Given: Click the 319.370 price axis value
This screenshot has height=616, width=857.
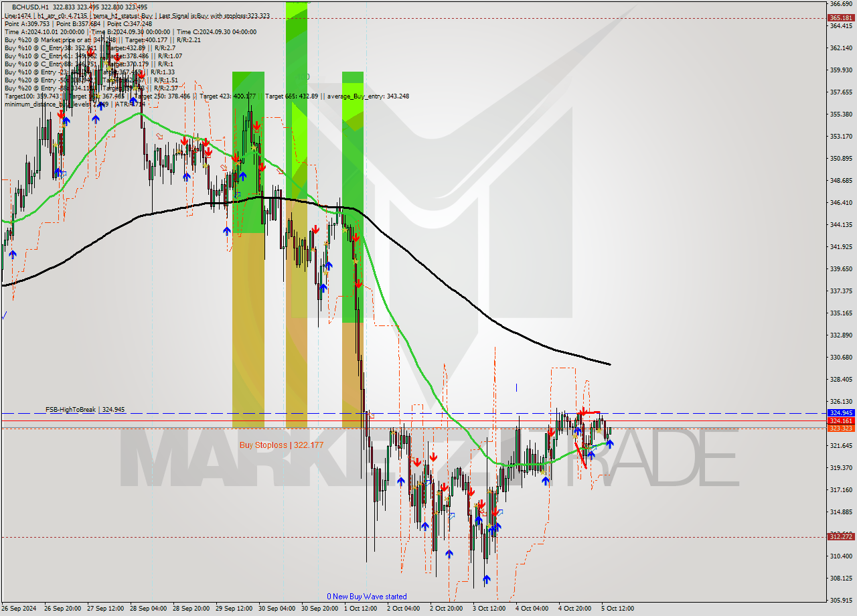Looking at the screenshot, I should [841, 468].
